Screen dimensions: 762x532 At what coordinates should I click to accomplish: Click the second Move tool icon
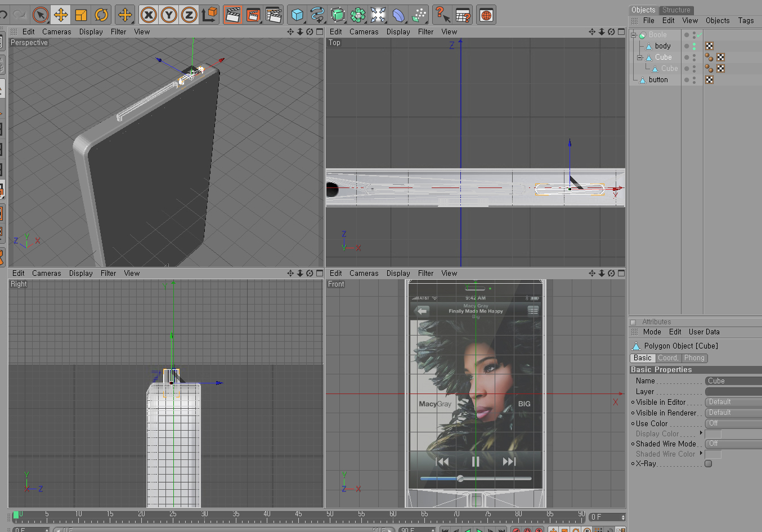(x=125, y=15)
